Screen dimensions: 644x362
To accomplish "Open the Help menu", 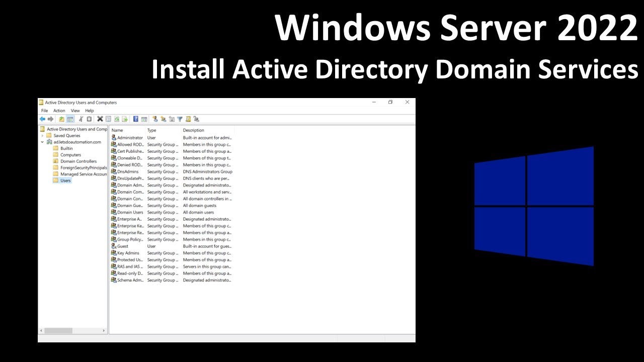I will (x=90, y=111).
